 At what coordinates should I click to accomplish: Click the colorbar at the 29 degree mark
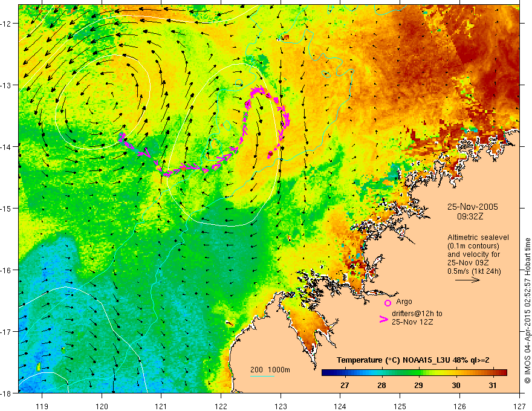(419, 373)
